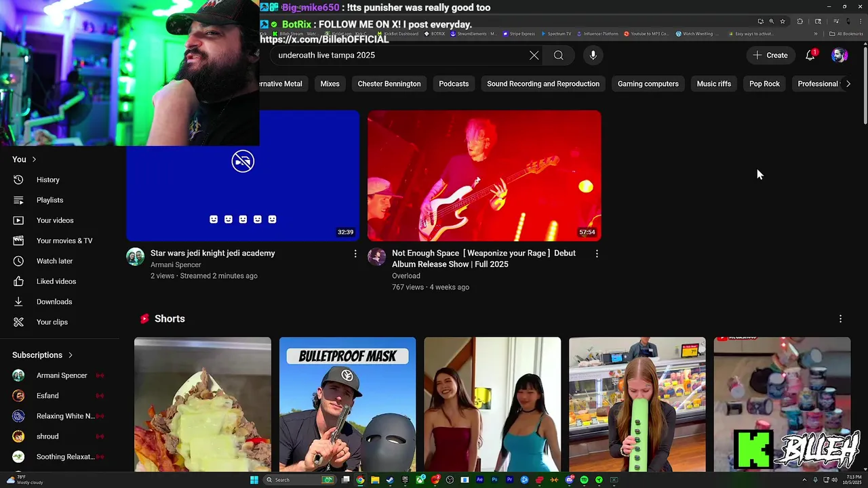Open the browser extensions puzzle icon
868x488 pixels.
(800, 22)
